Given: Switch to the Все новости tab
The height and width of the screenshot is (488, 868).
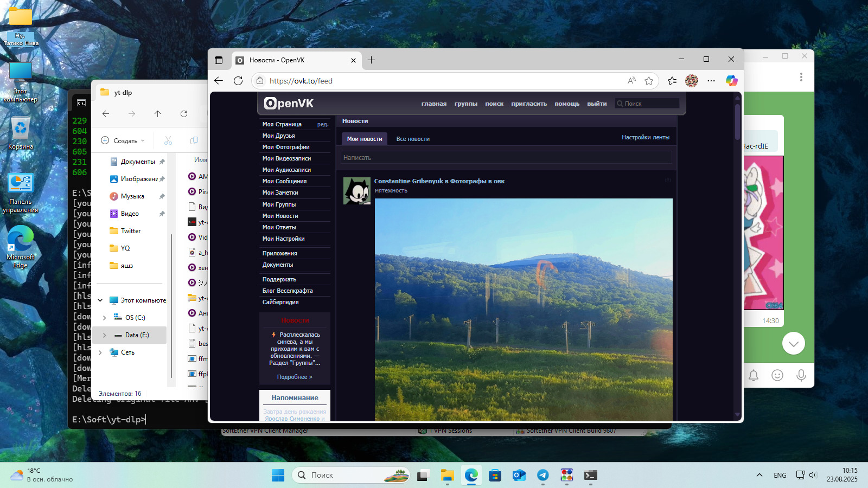Looking at the screenshot, I should click(x=412, y=139).
